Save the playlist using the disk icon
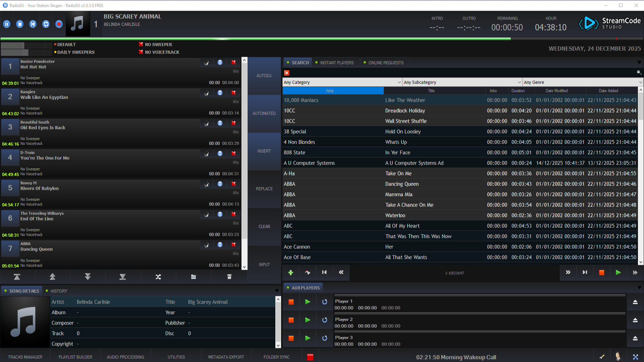Image resolution: width=644 pixels, height=362 pixels. (x=229, y=277)
